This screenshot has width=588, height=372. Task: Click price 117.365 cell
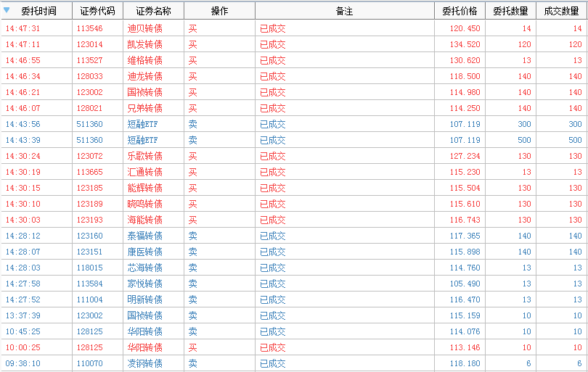point(465,236)
